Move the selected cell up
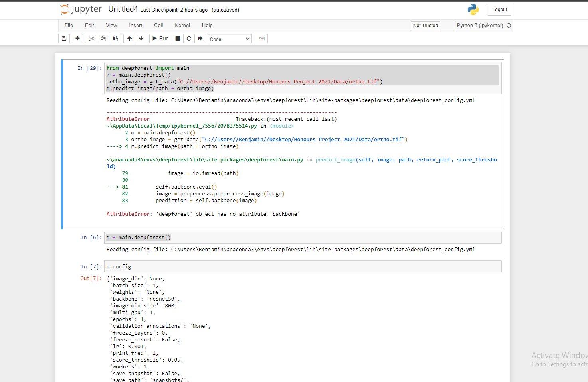This screenshot has height=382, width=588. point(129,38)
